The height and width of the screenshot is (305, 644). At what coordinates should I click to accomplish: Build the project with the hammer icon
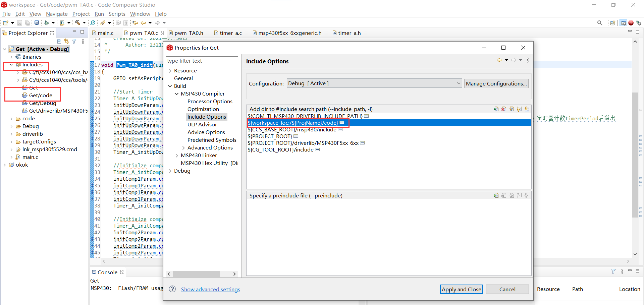[x=78, y=22]
